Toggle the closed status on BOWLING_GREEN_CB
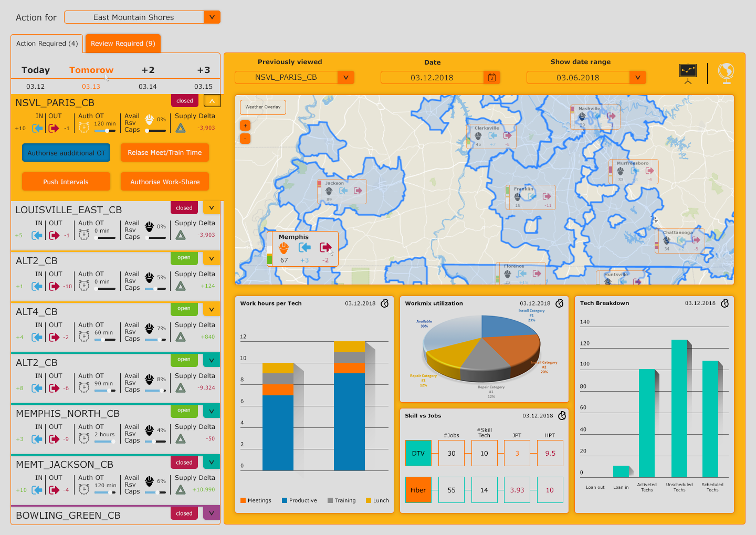 (184, 513)
